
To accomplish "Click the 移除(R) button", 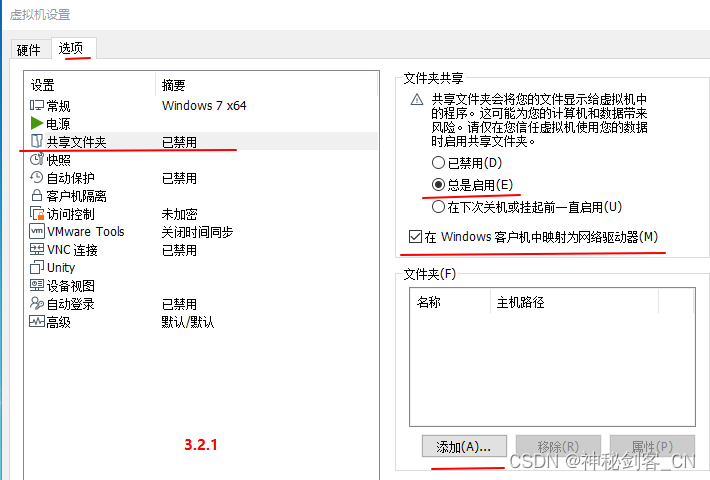I will tap(558, 447).
